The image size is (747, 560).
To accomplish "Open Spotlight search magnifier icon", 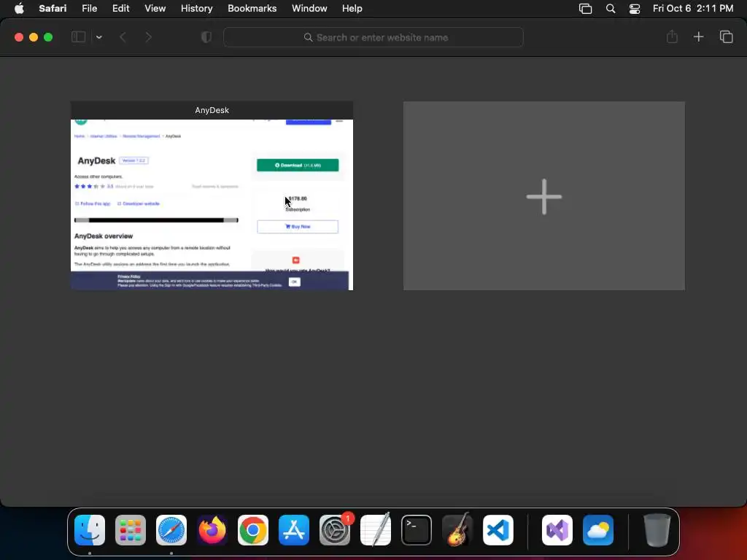I will pos(611,8).
